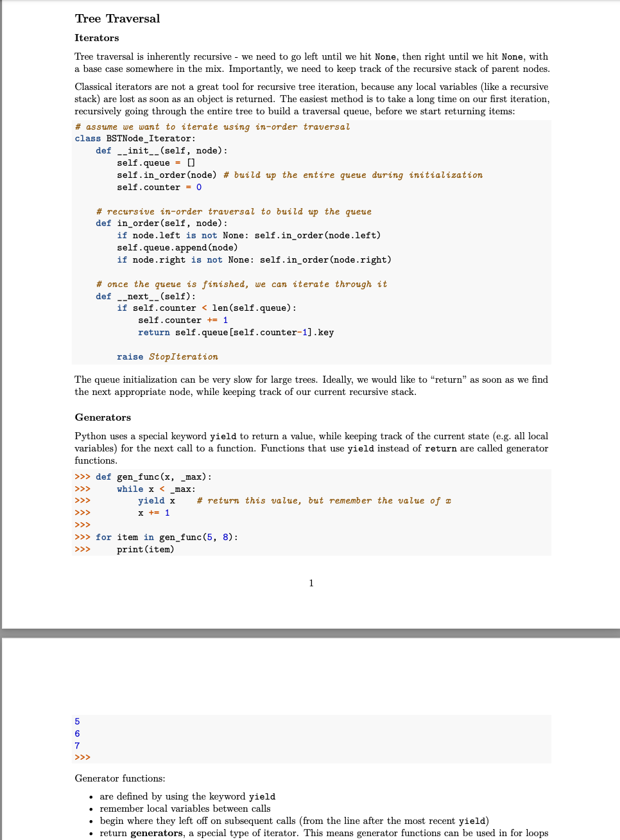
Task: Select the self.queue.append(node) line
Action: pos(178,247)
